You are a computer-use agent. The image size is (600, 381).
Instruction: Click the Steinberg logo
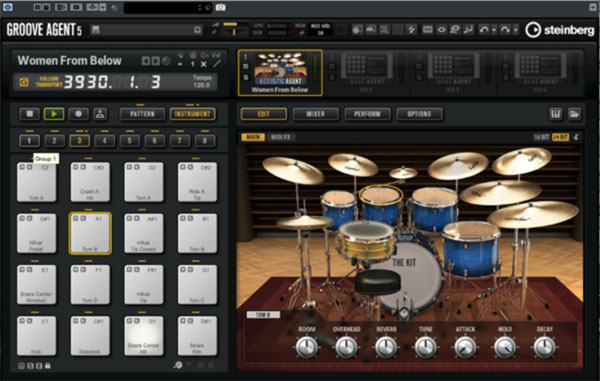[560, 30]
